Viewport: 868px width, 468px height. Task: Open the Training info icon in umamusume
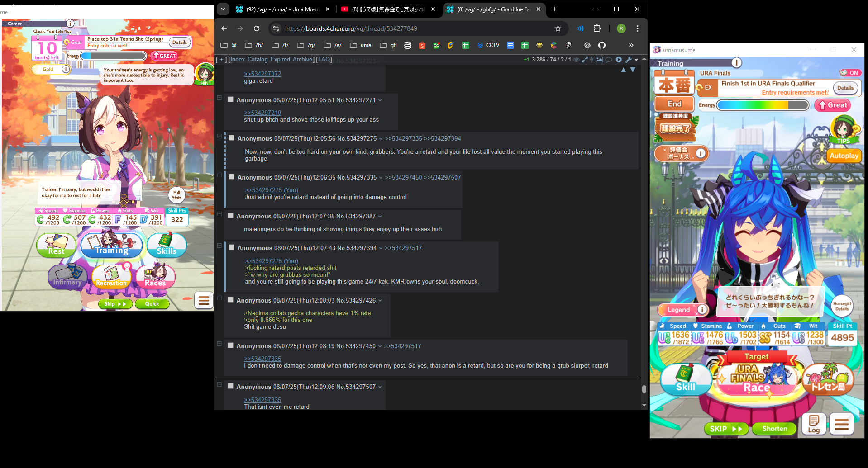point(736,63)
